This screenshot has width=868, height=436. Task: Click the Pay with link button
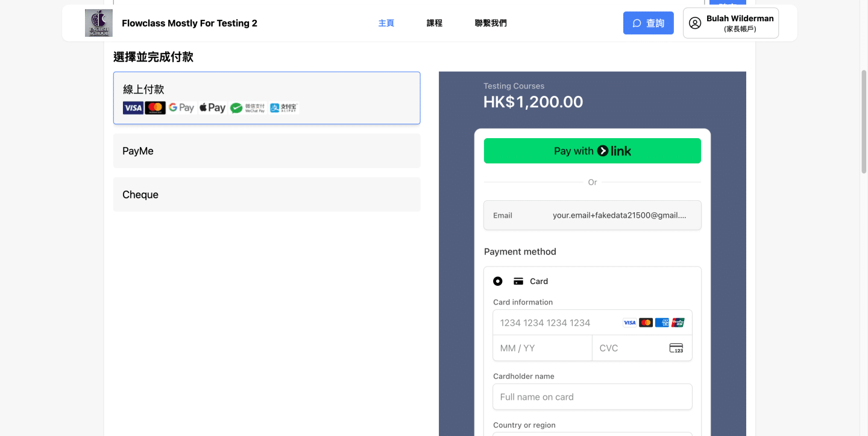click(x=593, y=151)
